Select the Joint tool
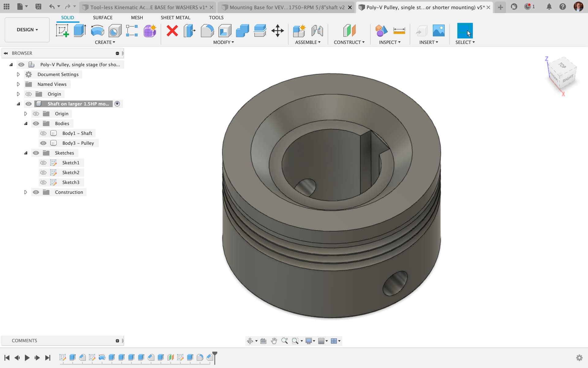This screenshot has height=368, width=588. coord(317,31)
